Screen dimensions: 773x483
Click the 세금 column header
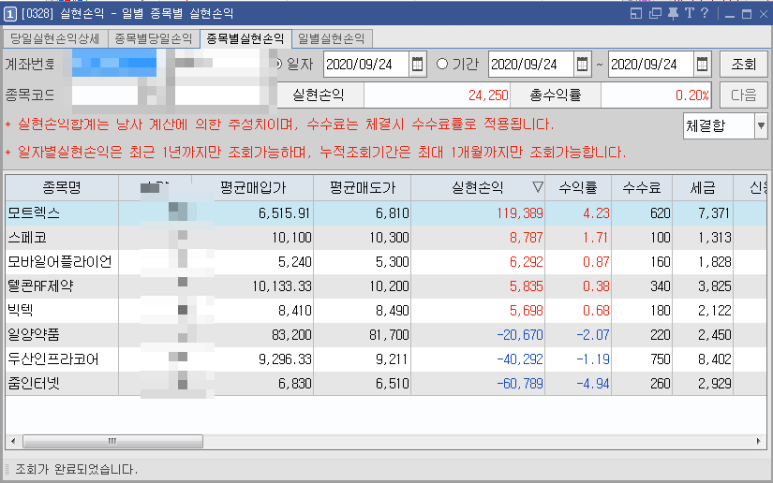coord(703,187)
